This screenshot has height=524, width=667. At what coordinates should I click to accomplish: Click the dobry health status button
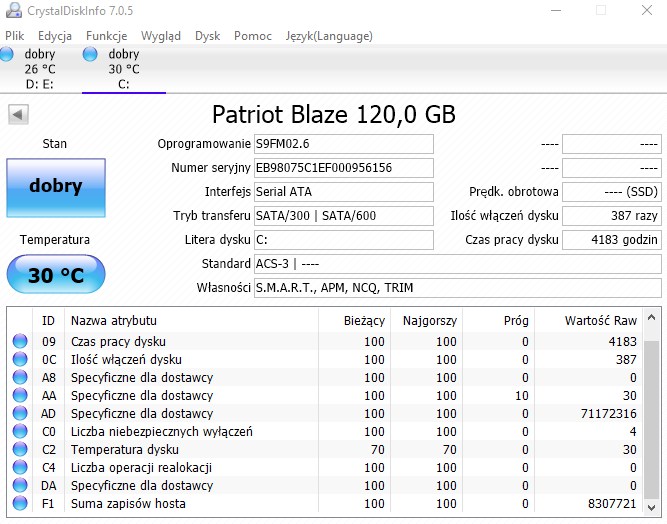(x=56, y=188)
